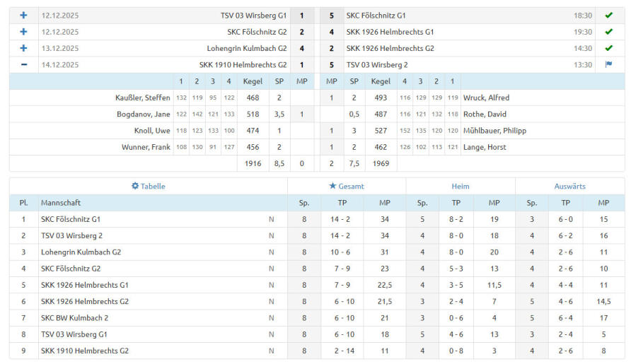This screenshot has width=631, height=364.
Task: Click the green checkmark for the 19:30 match
Action: coord(608,32)
